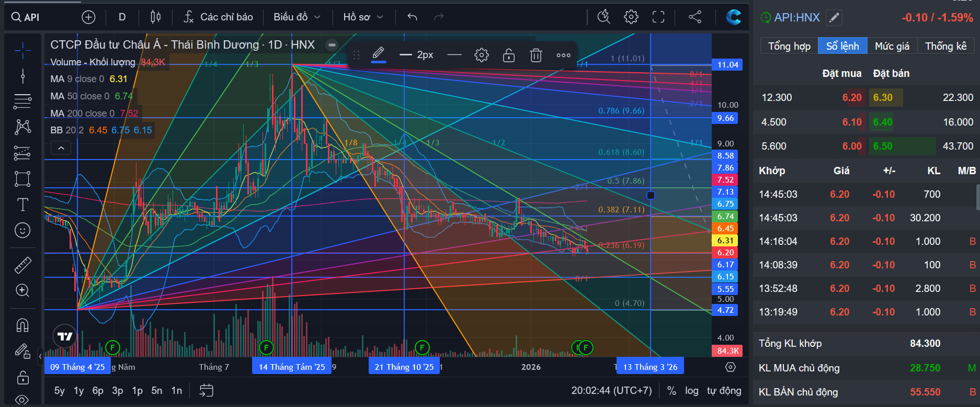Select the Text annotation tool
Viewport: 980px width, 407px height.
point(22,205)
